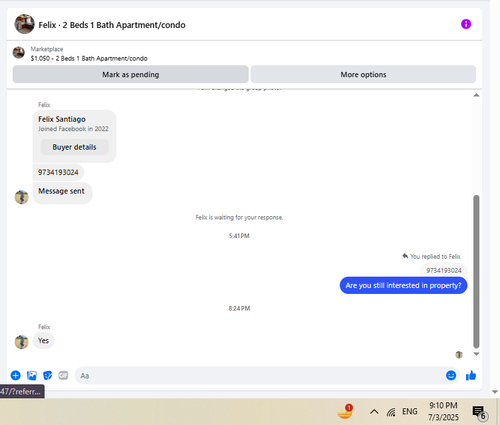Click the 'You replied to Felix' label
Screen dimensions: 500x425
coord(431,256)
